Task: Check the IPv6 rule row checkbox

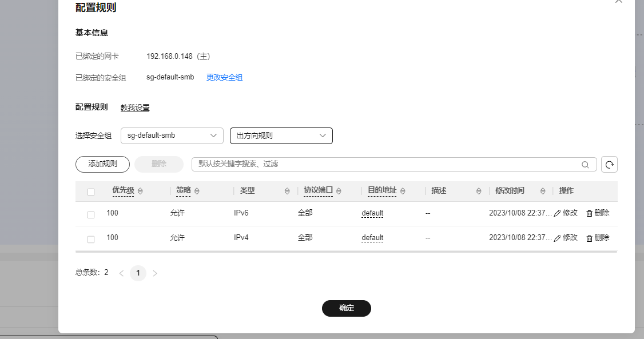Action: click(x=91, y=214)
